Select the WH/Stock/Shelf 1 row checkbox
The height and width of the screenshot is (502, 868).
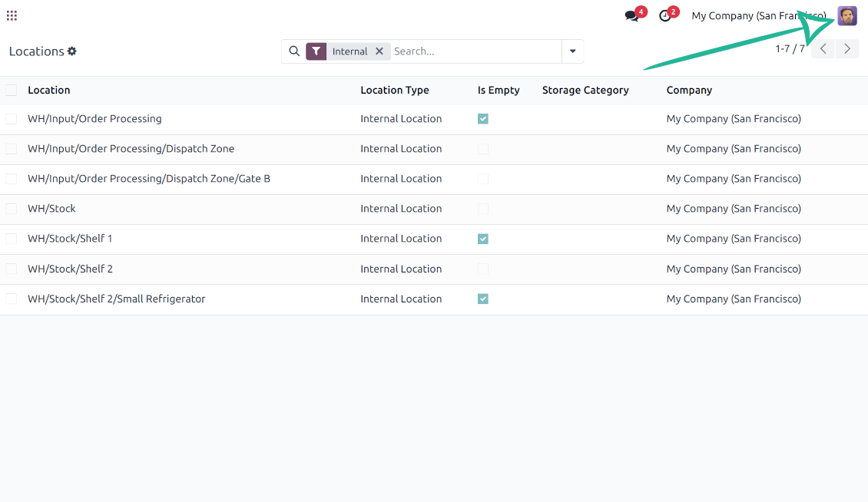tap(12, 239)
